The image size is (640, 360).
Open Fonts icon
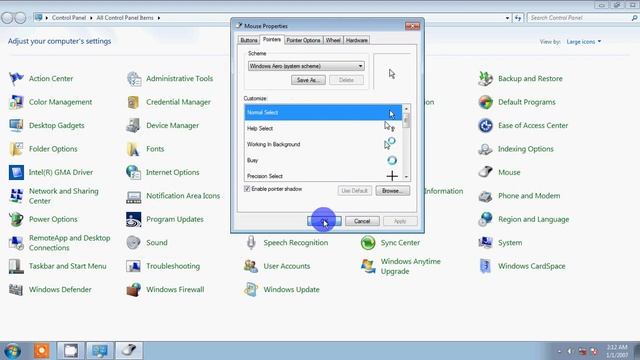134,149
